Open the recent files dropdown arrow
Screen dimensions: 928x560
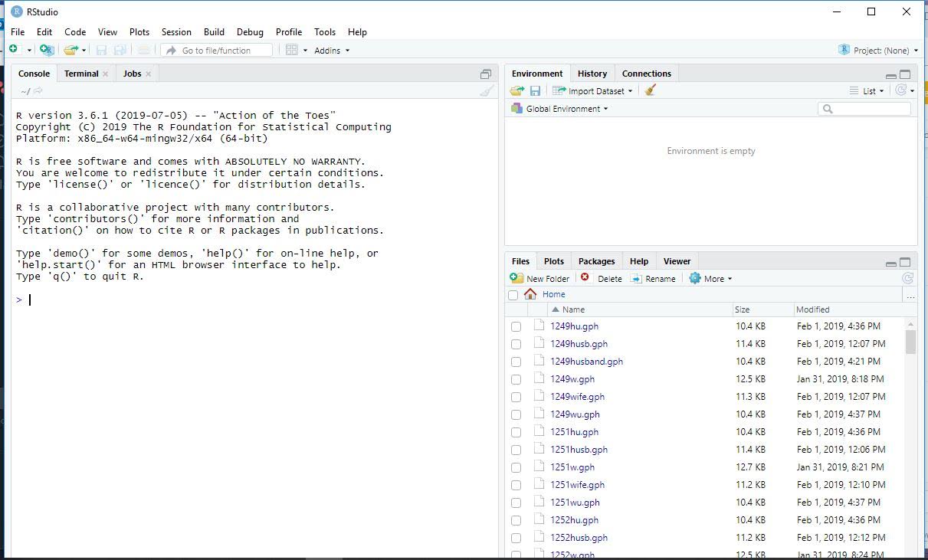click(84, 51)
